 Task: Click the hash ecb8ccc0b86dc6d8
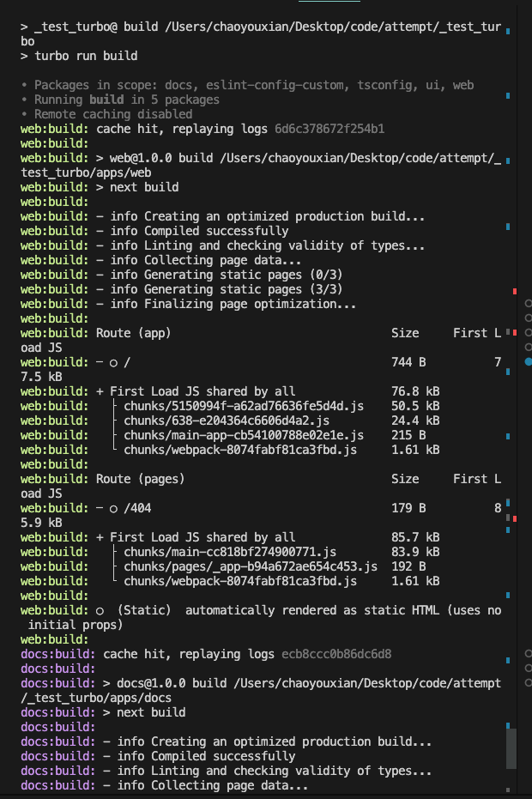336,654
